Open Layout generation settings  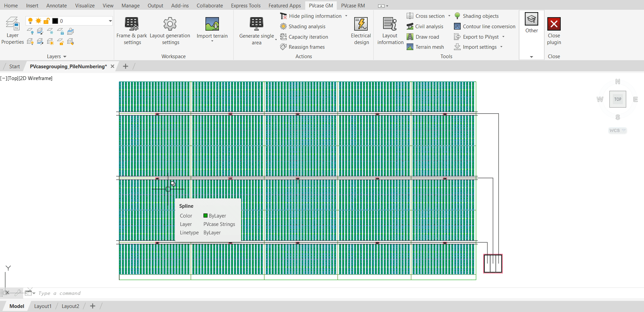[170, 30]
